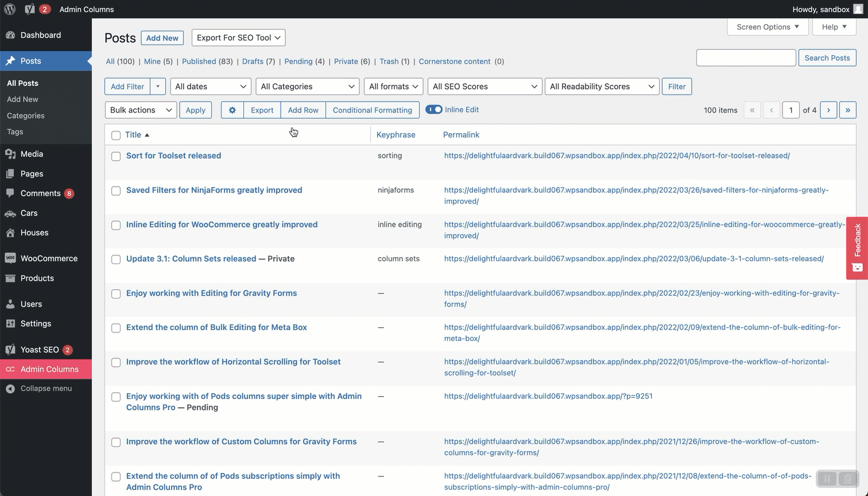Click the Add Row button
868x496 pixels.
tap(303, 110)
